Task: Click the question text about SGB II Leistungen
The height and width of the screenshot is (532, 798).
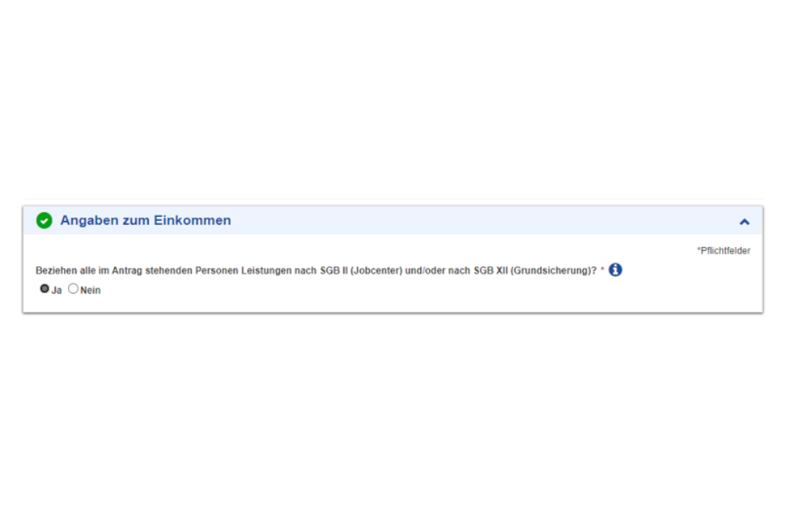Action: point(316,270)
